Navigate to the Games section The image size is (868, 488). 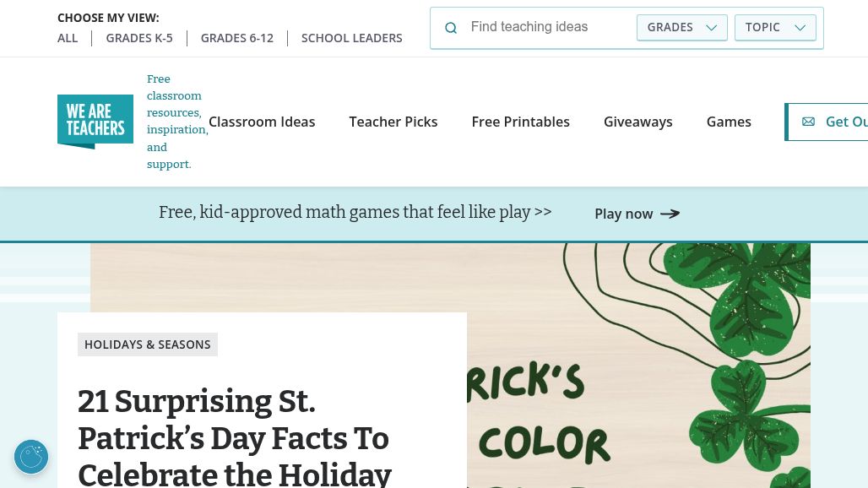729,122
